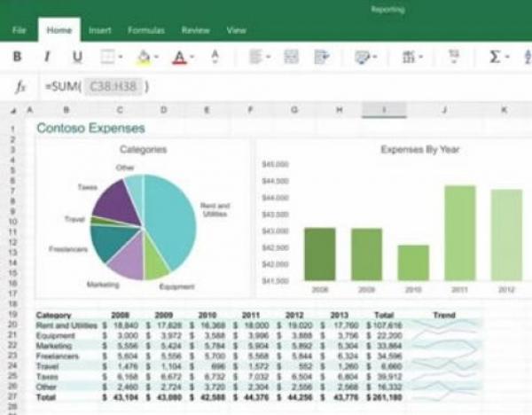
Task: Select the Taxes row label
Action: click(47, 377)
